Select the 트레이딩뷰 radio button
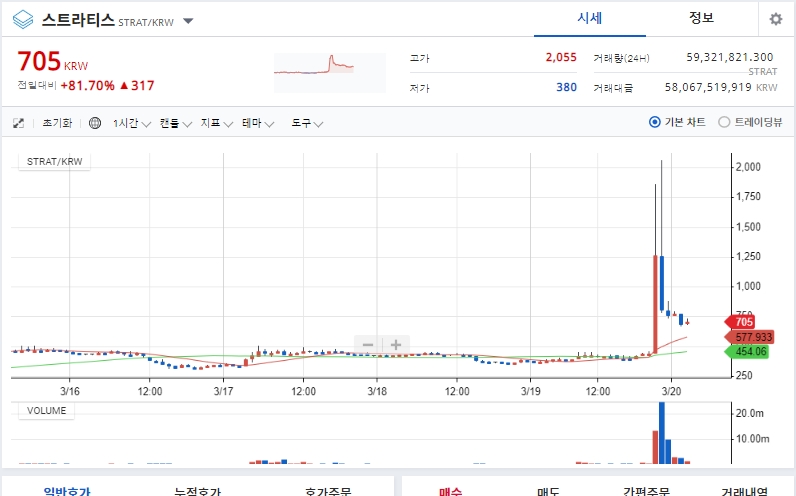 pyautogui.click(x=724, y=122)
